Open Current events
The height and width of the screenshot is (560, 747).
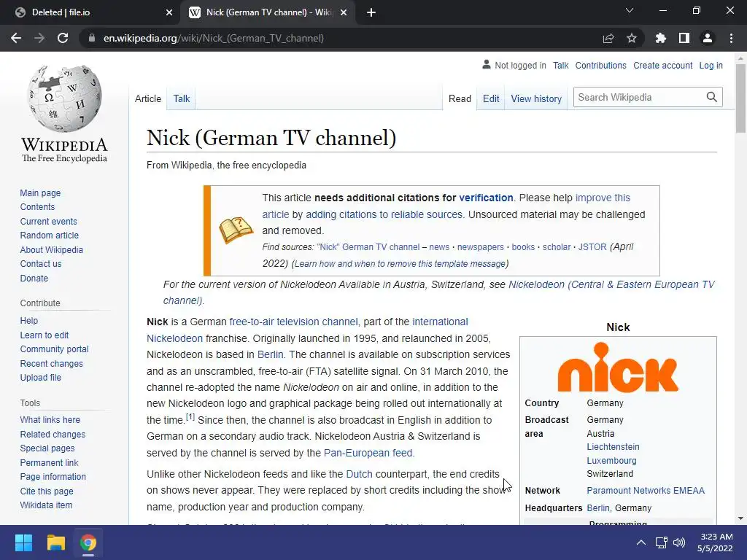coord(48,222)
